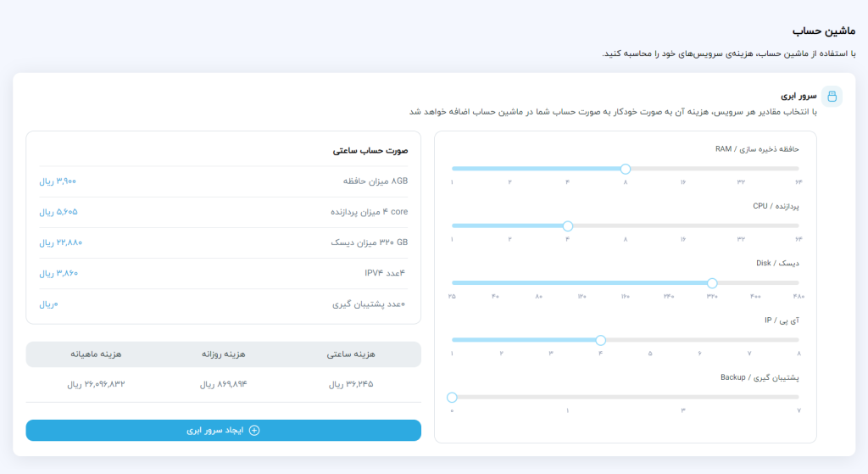The height and width of the screenshot is (474, 868).
Task: Click the plus icon in the create server button
Action: coord(253,431)
